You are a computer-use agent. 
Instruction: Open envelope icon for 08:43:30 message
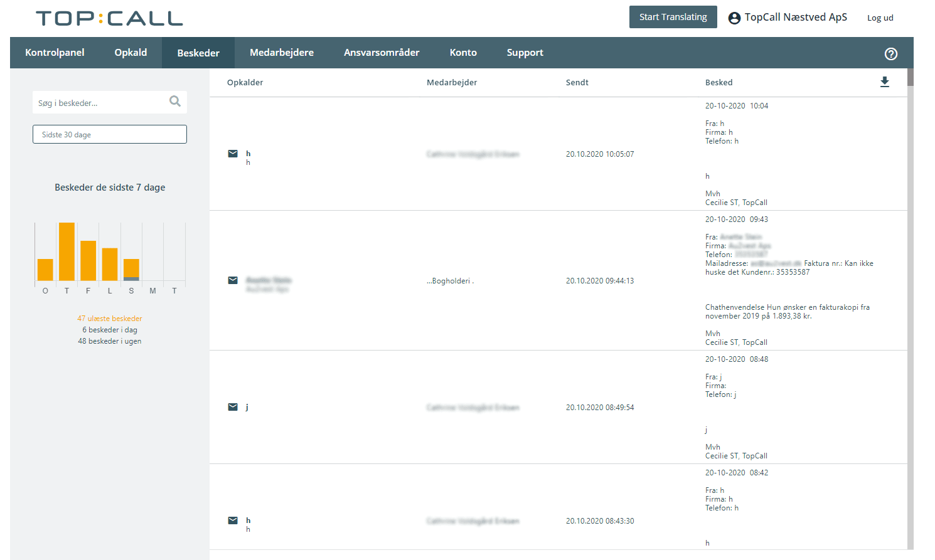(233, 520)
